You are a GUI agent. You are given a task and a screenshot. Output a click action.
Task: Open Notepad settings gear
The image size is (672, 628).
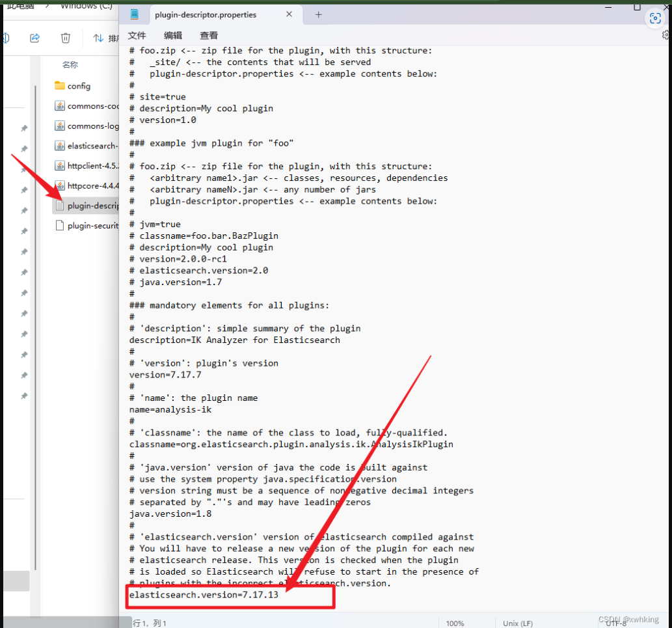point(665,35)
